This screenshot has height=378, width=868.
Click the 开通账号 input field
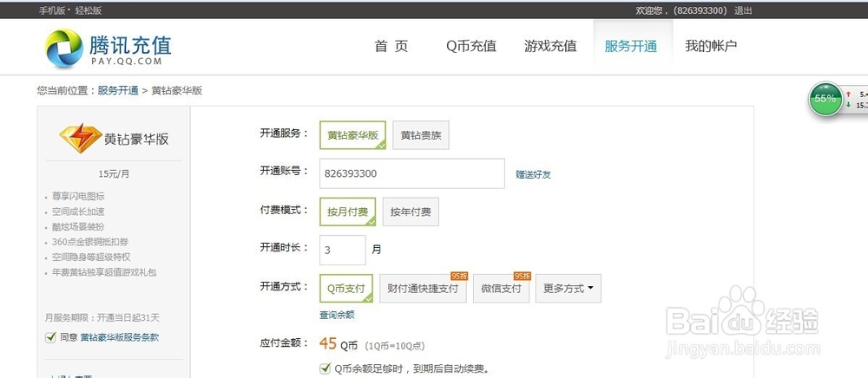(x=411, y=173)
